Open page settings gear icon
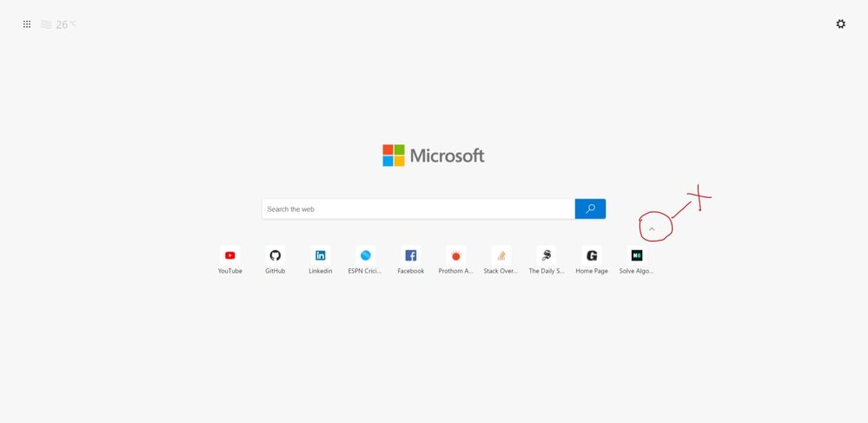Screen dimensions: 868x423 tap(840, 23)
